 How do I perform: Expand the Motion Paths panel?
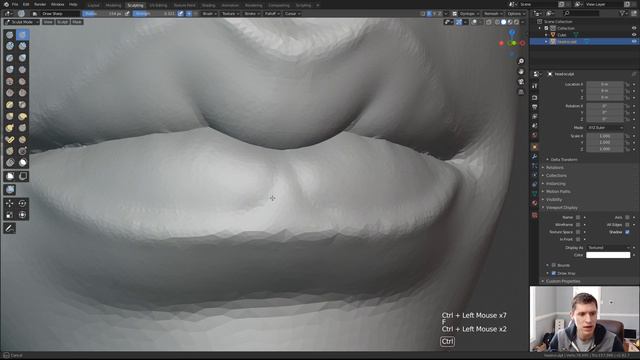558,191
